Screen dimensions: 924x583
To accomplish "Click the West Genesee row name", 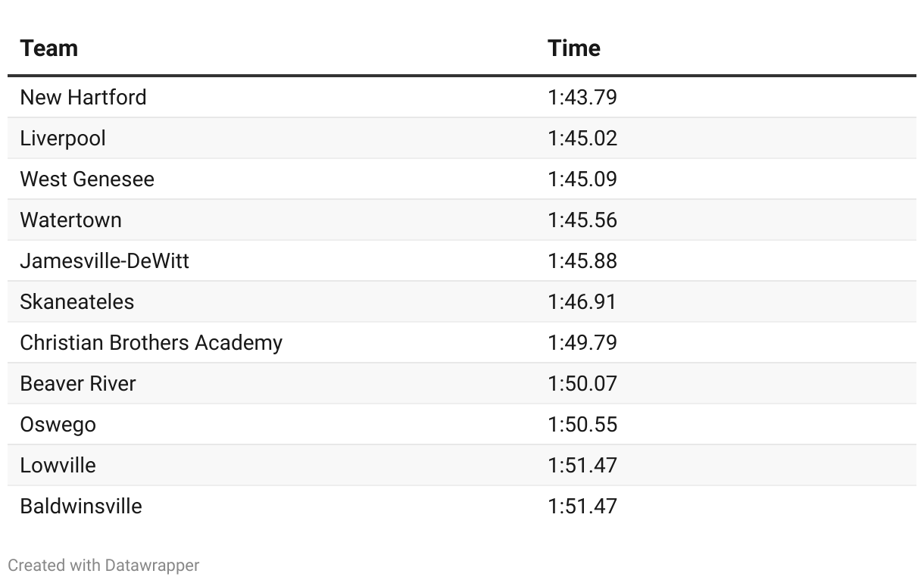I will coord(87,179).
